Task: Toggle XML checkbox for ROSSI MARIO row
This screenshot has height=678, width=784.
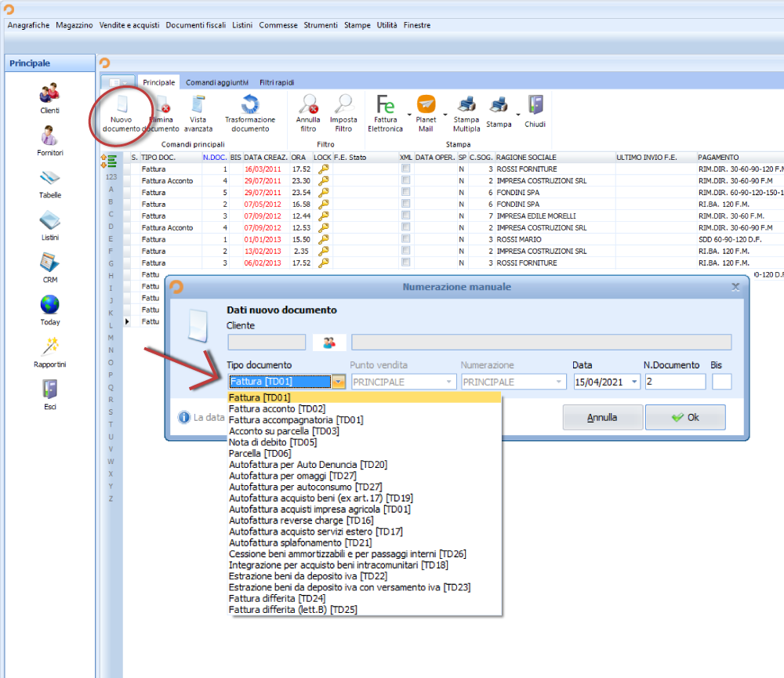Action: [406, 239]
